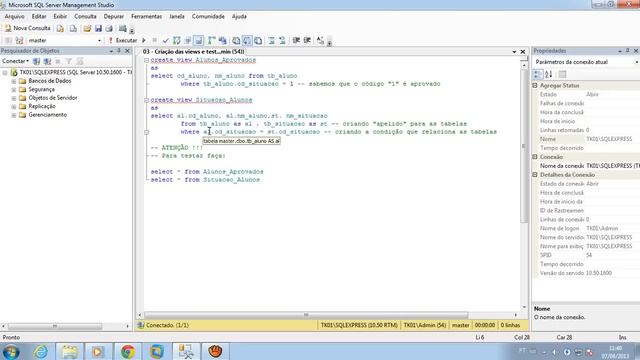Open the Activity Monitor icon
The image size is (640, 360).
122,28
